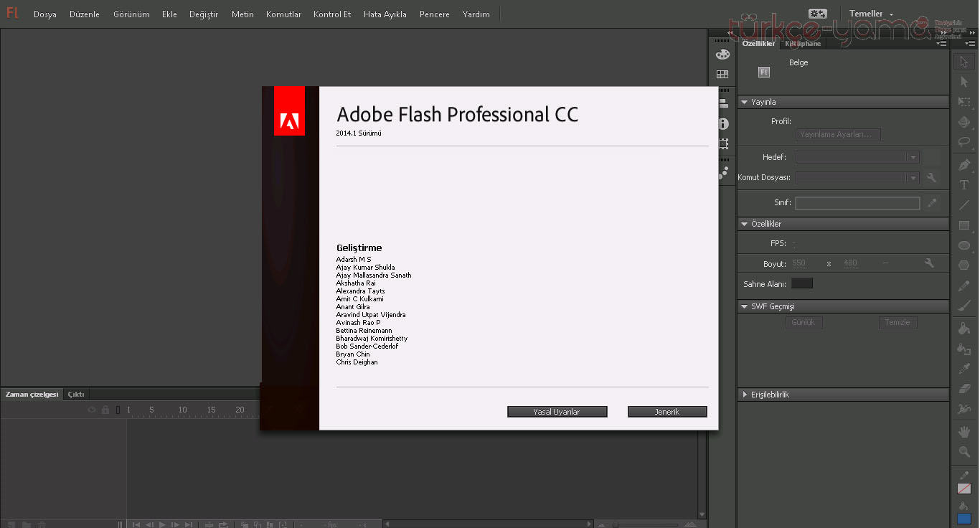Toggle onion skin outlines in timeline footer
The width and height of the screenshot is (980, 528).
pyautogui.click(x=258, y=524)
